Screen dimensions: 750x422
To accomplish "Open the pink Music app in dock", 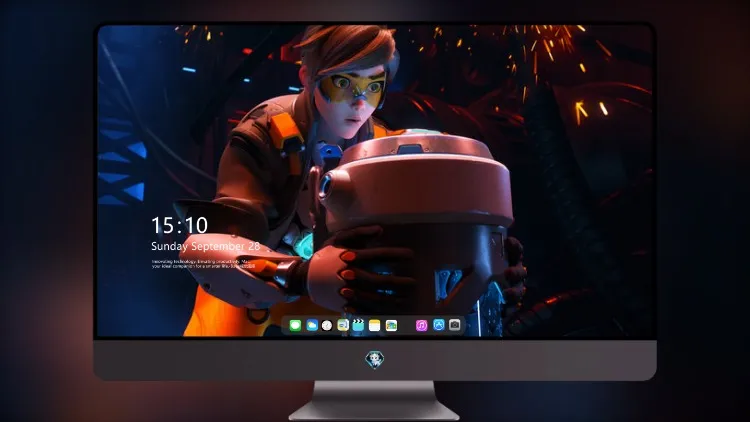I will coord(421,326).
